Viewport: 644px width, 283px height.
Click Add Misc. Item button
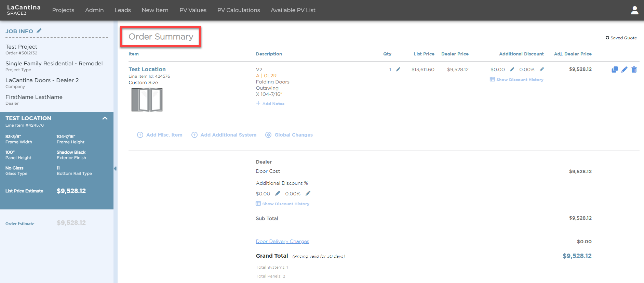click(x=160, y=135)
